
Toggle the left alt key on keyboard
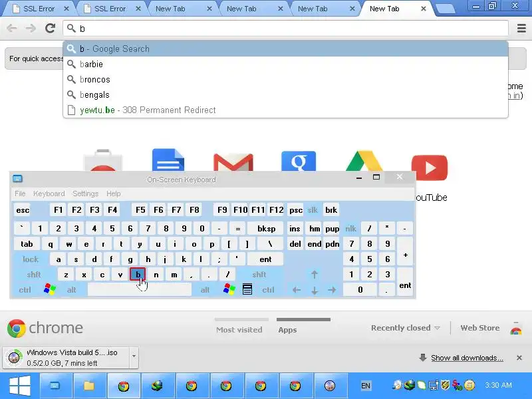click(72, 290)
